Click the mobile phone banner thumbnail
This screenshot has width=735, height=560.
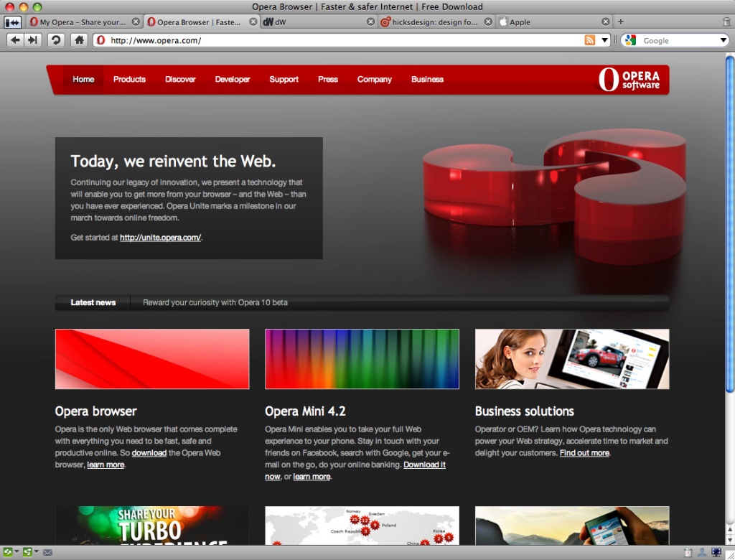[572, 526]
